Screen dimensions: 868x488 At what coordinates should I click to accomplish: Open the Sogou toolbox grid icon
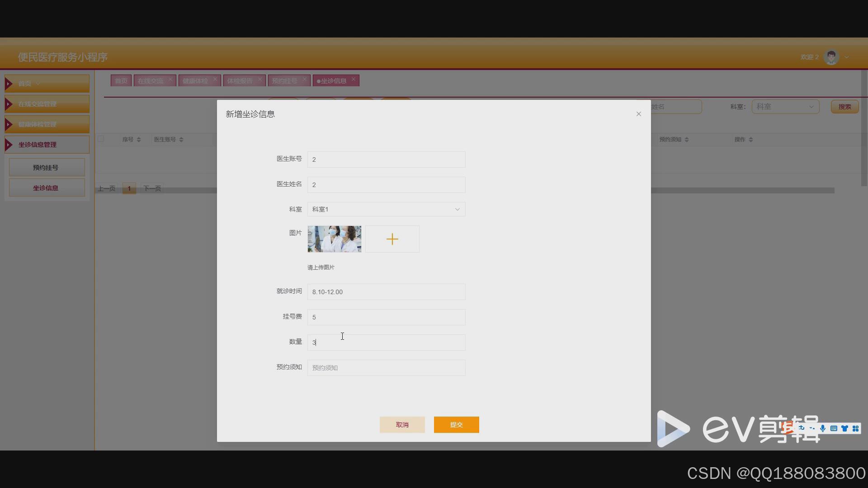coord(855,428)
